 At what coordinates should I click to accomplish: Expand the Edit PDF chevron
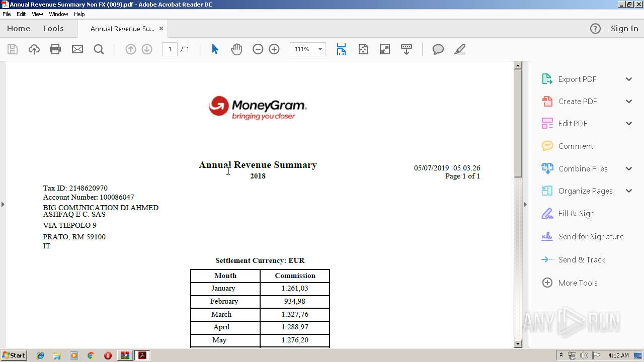[629, 123]
